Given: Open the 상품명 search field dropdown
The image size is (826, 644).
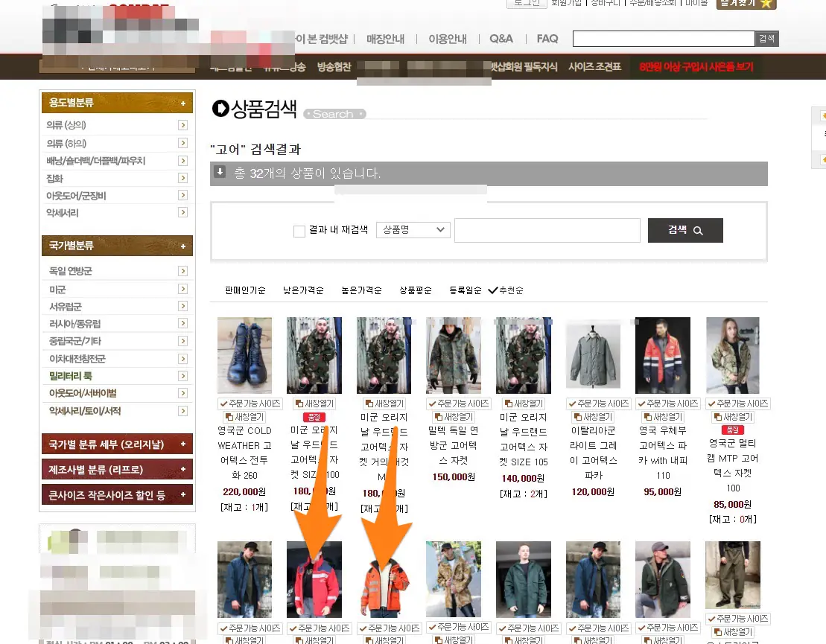Looking at the screenshot, I should [x=413, y=230].
